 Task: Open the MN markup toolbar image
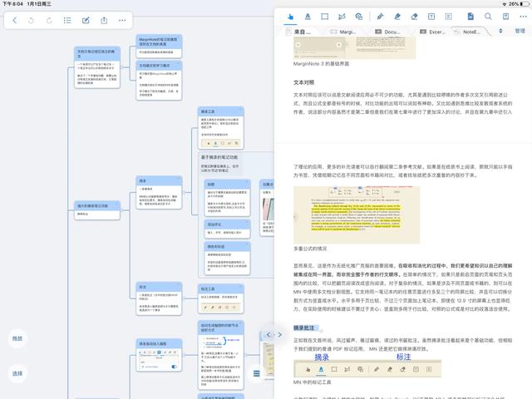[x=367, y=369]
